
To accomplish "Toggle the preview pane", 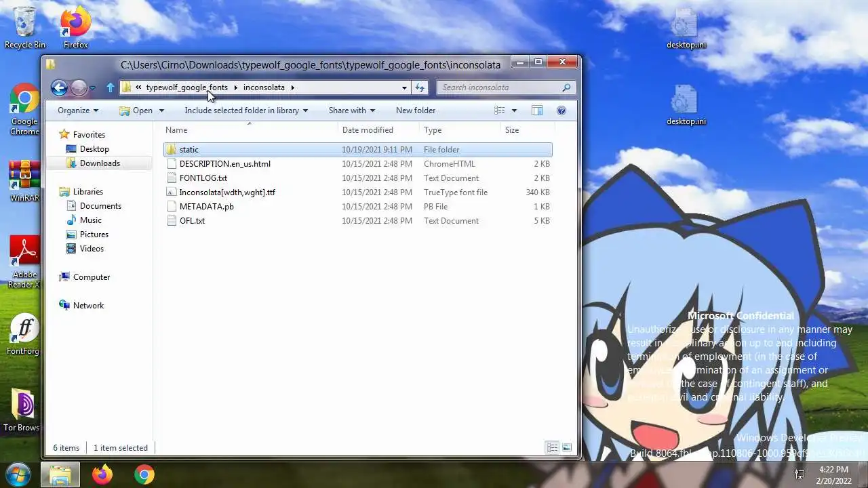I will click(537, 110).
